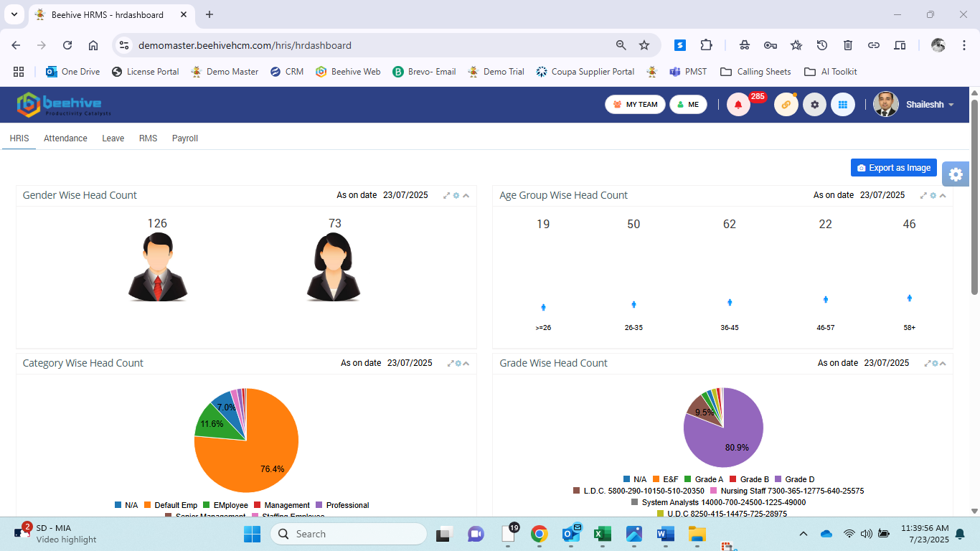Open the MY TEAM view
Image resolution: width=980 pixels, height=551 pixels.
coord(634,104)
